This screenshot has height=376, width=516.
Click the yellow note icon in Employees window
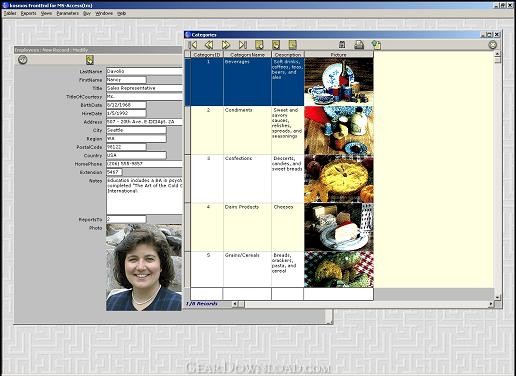[90, 60]
